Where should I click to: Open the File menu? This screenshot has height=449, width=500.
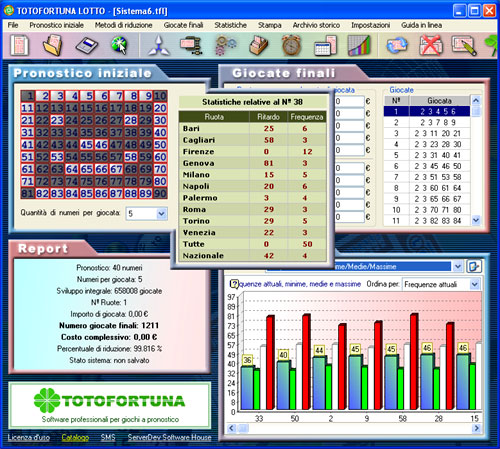click(x=13, y=25)
